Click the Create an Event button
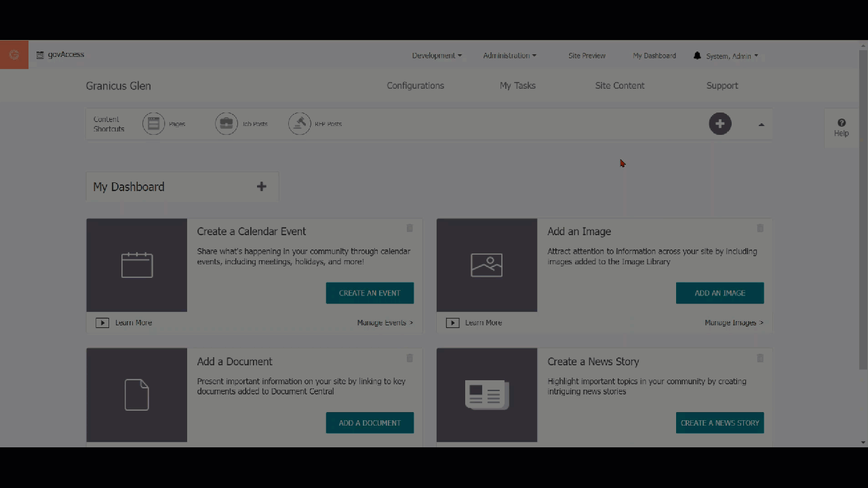 [370, 293]
